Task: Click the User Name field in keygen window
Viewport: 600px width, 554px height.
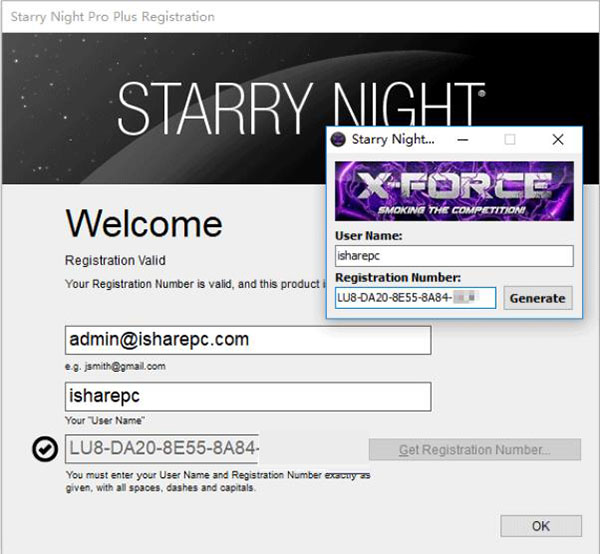Action: pyautogui.click(x=454, y=256)
